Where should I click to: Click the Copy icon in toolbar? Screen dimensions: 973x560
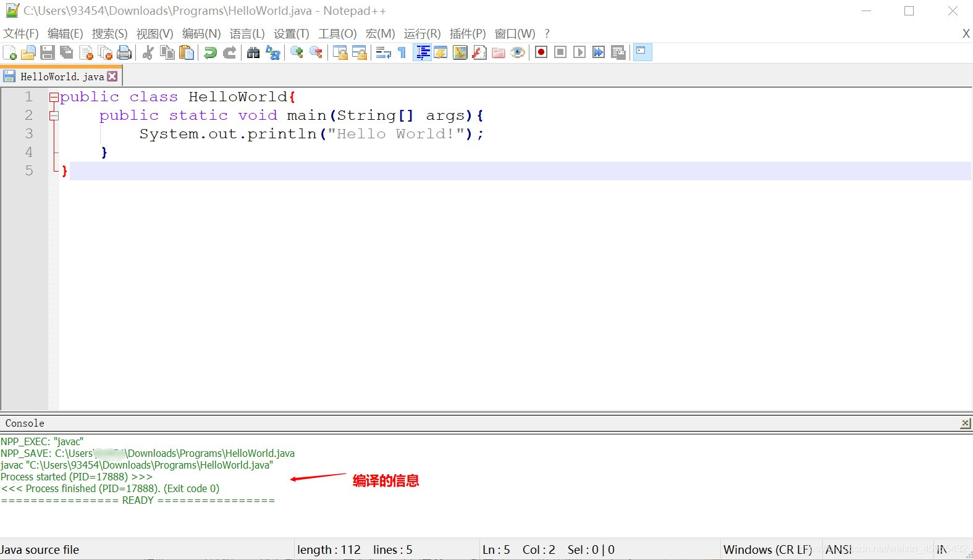(167, 52)
